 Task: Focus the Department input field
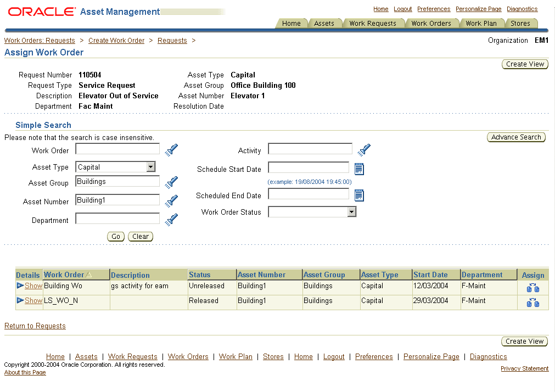(x=117, y=219)
